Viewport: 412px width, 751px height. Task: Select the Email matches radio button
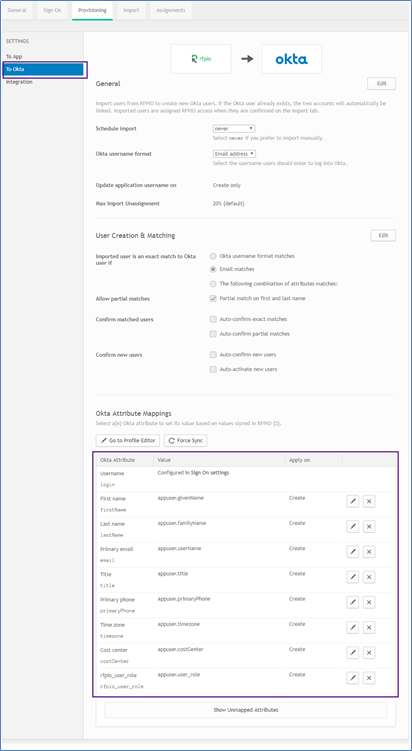pyautogui.click(x=213, y=269)
